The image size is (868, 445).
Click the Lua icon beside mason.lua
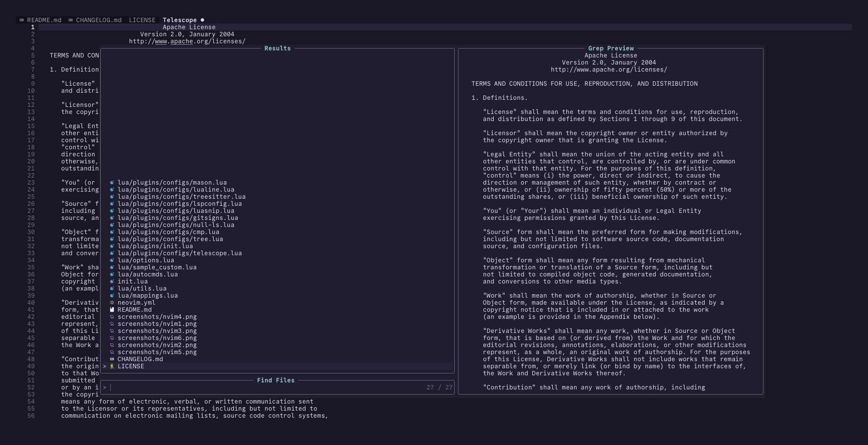point(112,183)
